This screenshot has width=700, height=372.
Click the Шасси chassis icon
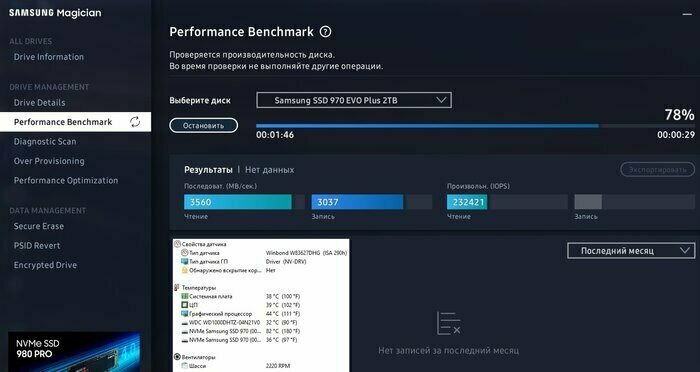(x=185, y=366)
